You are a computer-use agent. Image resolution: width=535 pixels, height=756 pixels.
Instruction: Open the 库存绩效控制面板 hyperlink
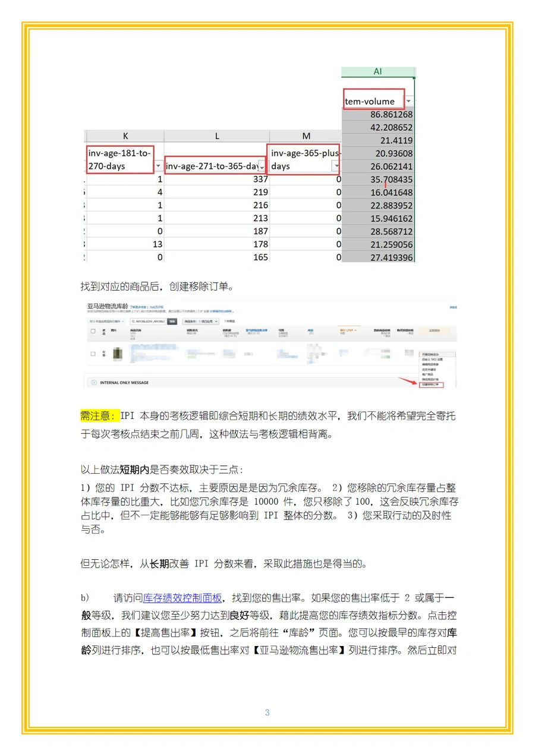182,598
